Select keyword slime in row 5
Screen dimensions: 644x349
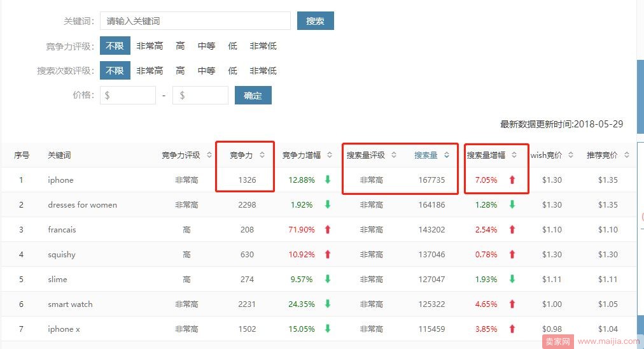coord(57,280)
